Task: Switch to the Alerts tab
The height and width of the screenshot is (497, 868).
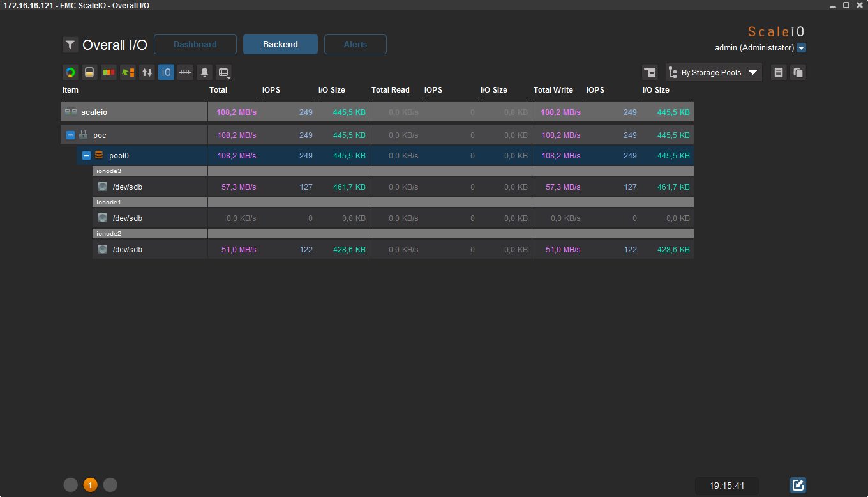Action: 355,45
